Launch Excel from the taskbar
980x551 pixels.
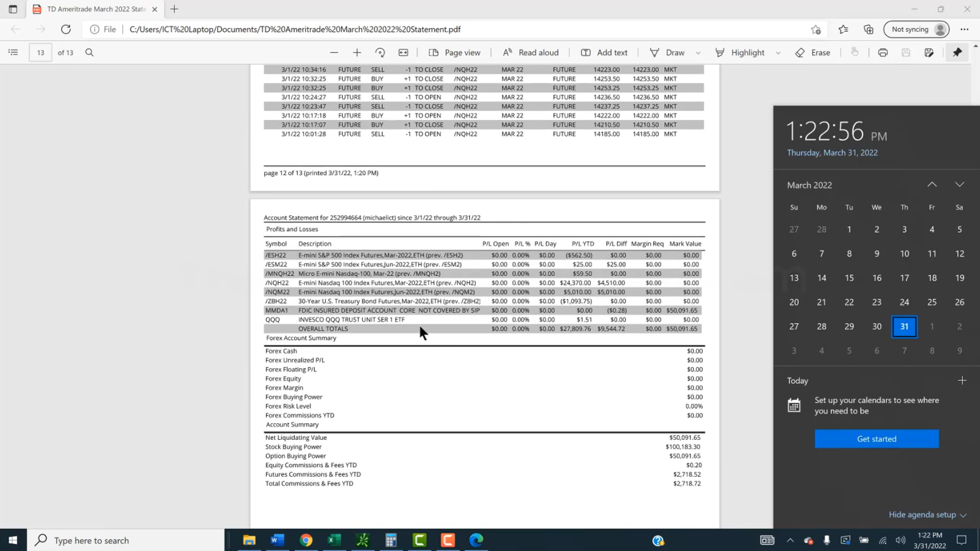click(x=334, y=540)
